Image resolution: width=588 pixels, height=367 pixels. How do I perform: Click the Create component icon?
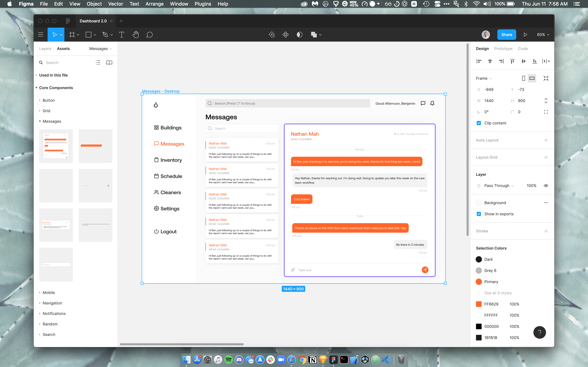tap(285, 35)
